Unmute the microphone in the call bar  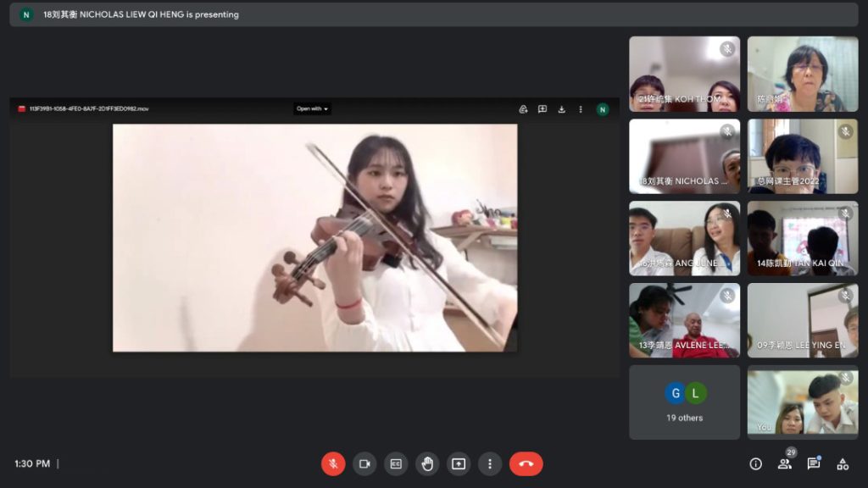click(333, 463)
